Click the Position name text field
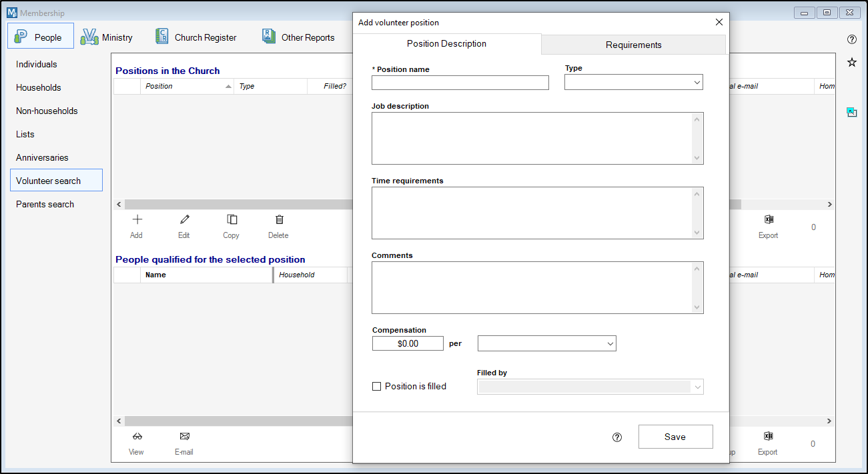Screen dimensions: 868x474 pyautogui.click(x=460, y=83)
